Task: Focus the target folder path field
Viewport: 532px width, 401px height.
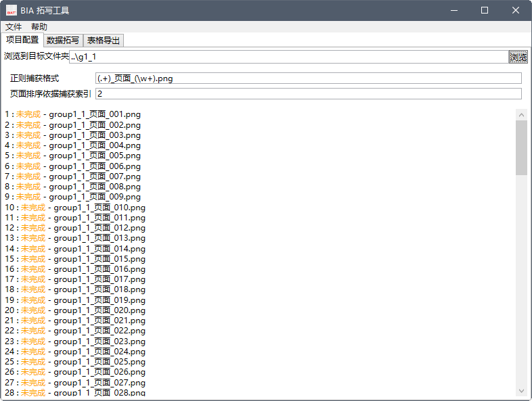Action: click(289, 57)
